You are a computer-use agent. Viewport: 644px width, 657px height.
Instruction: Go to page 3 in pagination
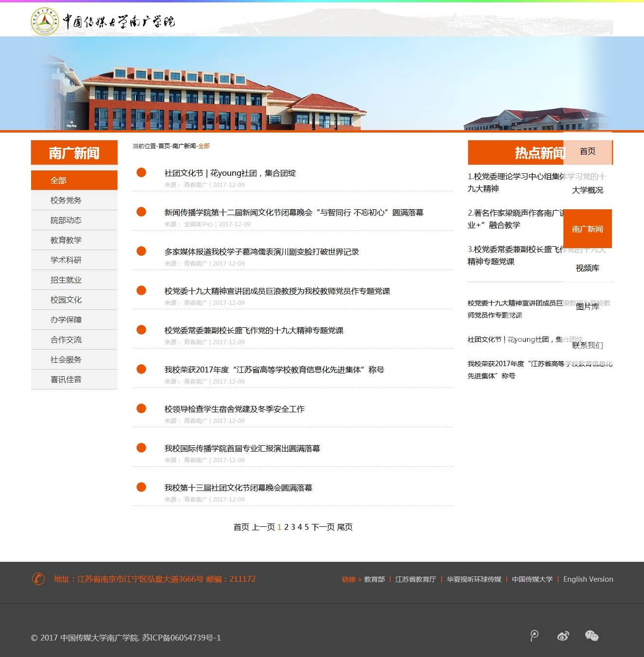pyautogui.click(x=293, y=527)
